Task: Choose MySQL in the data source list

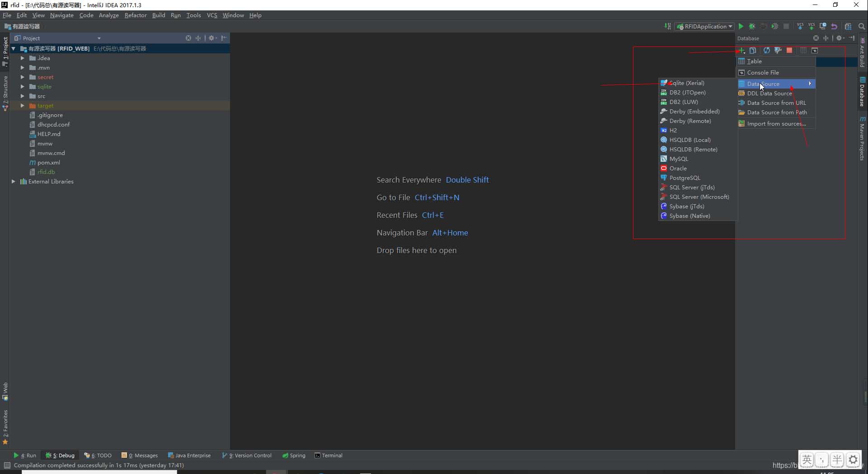Action: (679, 159)
